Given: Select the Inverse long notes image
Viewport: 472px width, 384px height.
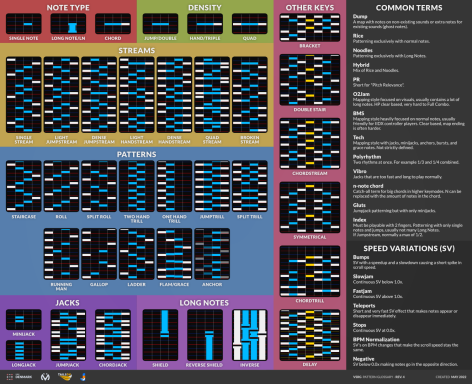Looking at the screenshot, I should (x=250, y=335).
